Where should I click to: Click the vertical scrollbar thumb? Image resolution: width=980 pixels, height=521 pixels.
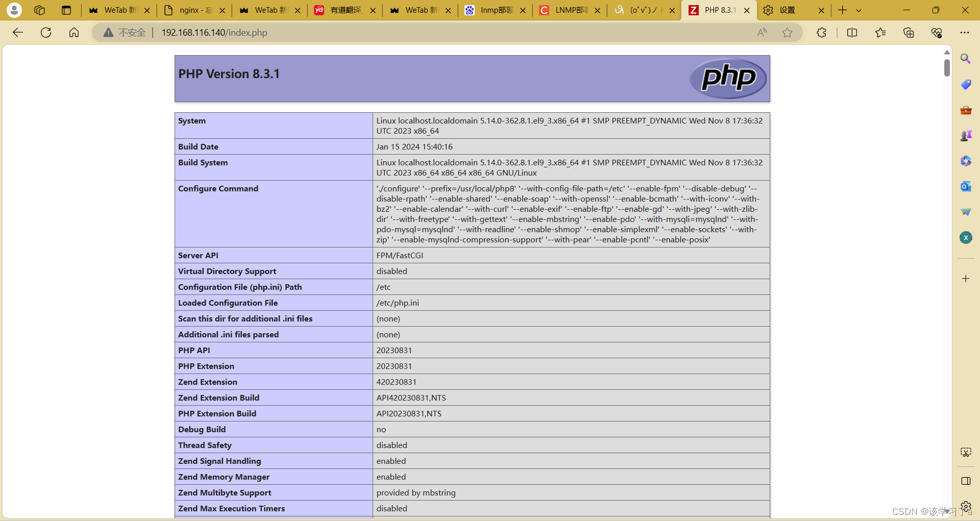pos(947,68)
